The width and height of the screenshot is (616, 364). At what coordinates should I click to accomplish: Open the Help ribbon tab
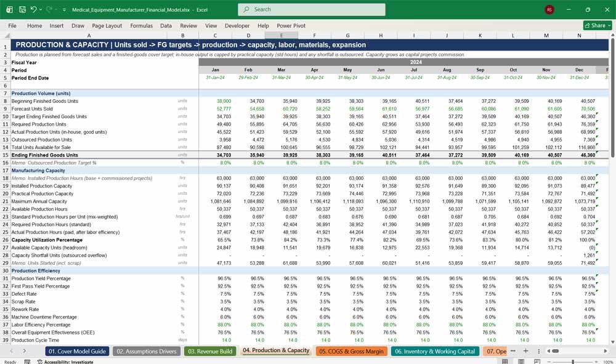[263, 25]
